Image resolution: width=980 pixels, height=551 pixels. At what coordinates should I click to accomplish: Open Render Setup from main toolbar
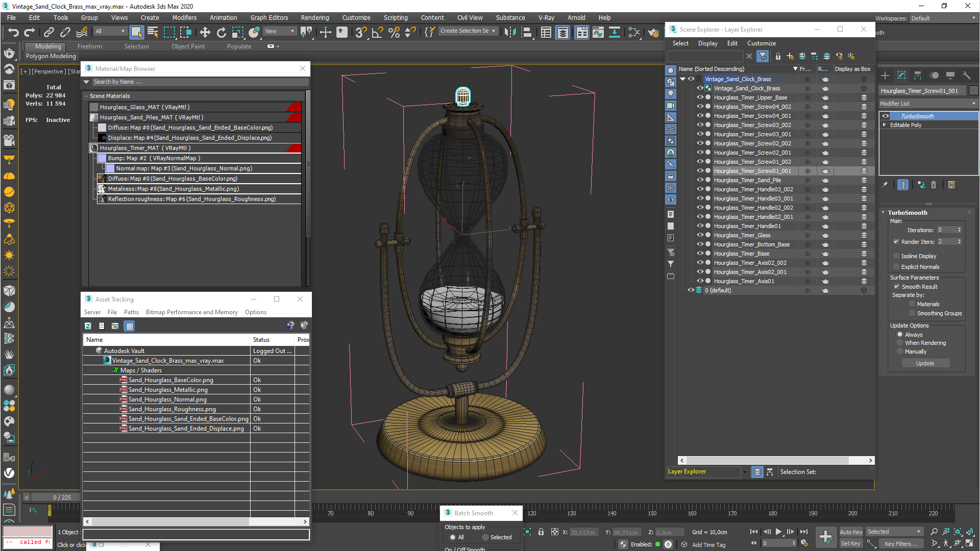[x=653, y=32]
